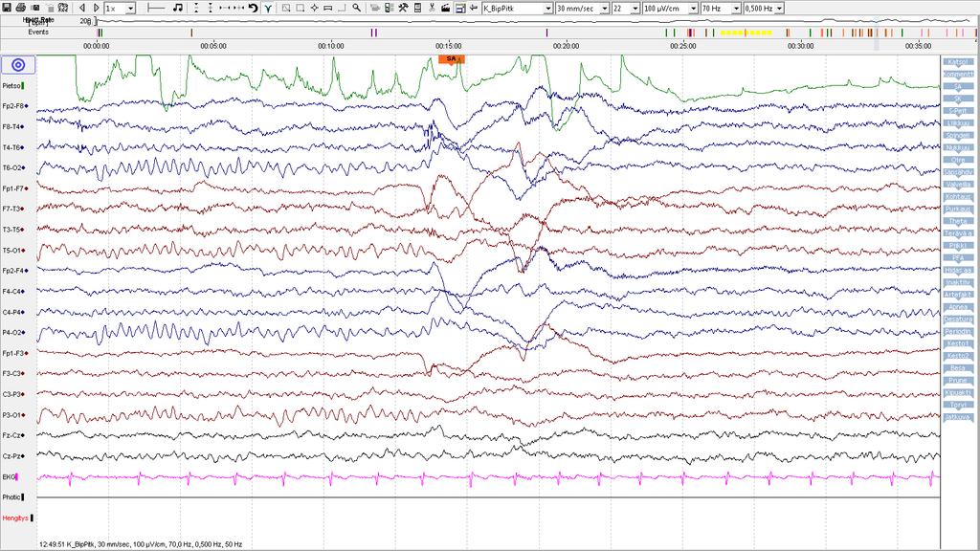Click the Beta annotation button
The height and width of the screenshot is (551, 980).
tap(958, 368)
